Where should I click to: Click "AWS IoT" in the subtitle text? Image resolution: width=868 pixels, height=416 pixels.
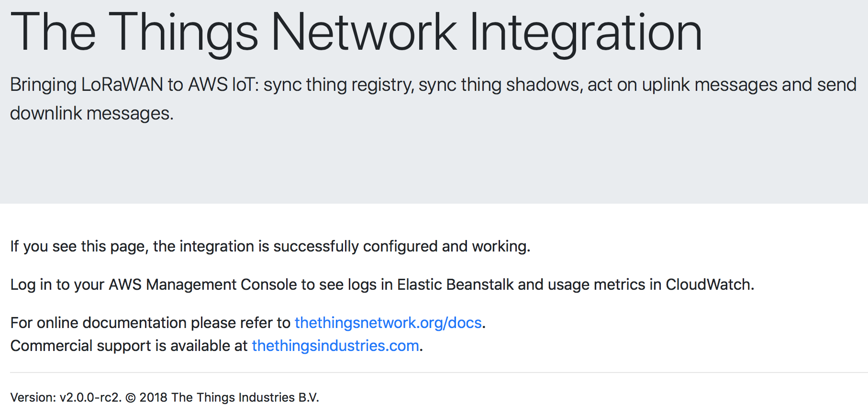pos(223,85)
